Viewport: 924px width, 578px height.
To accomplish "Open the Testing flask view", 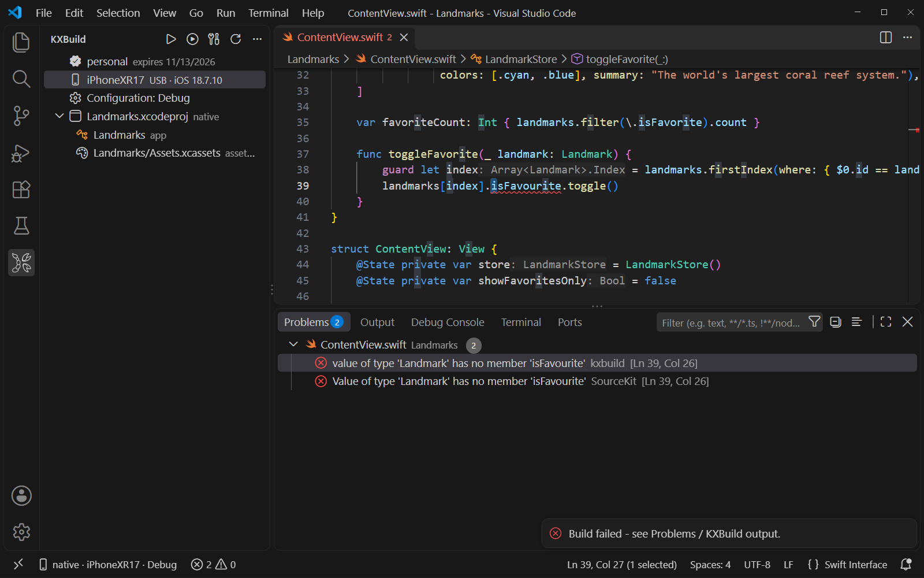I will [x=21, y=226].
